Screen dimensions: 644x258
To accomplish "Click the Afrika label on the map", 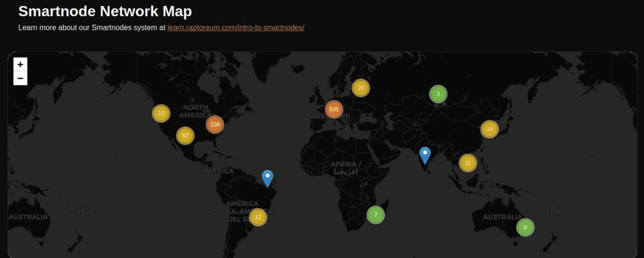I will pyautogui.click(x=347, y=164).
